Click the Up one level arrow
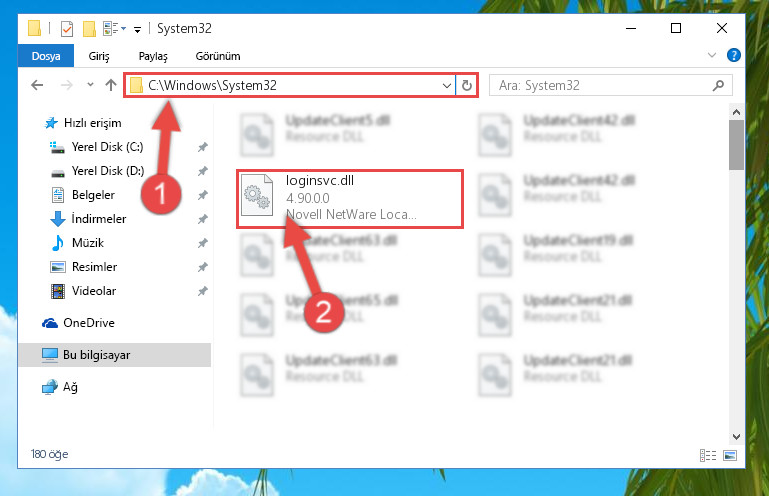Image resolution: width=769 pixels, height=496 pixels. 110,86
